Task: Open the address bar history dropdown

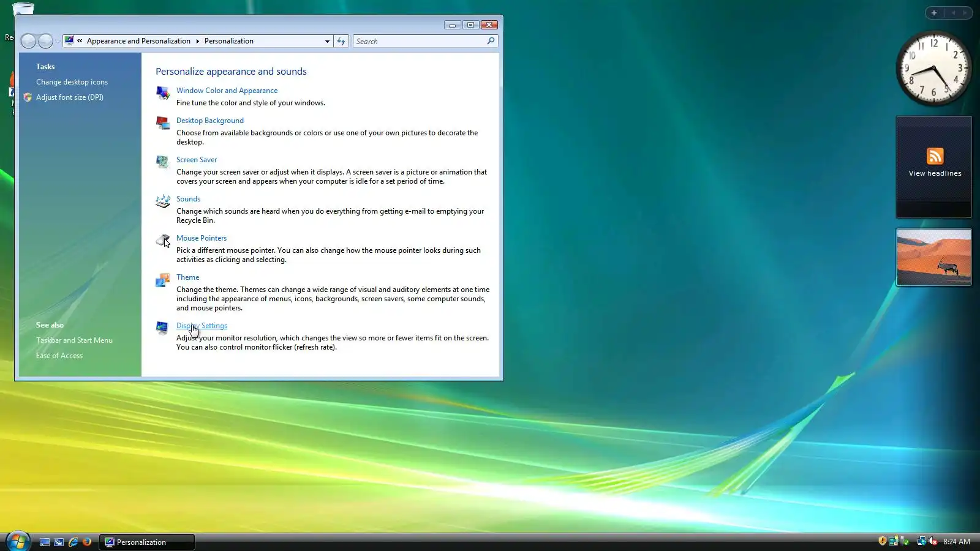Action: 327,41
